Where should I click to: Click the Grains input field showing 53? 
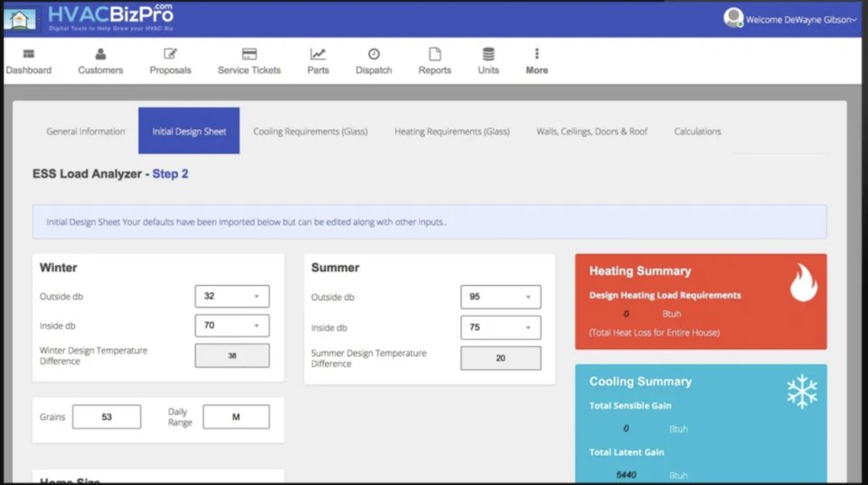click(x=107, y=417)
